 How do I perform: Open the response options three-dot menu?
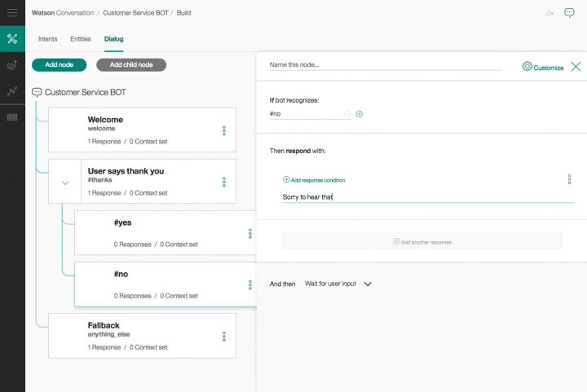[569, 179]
